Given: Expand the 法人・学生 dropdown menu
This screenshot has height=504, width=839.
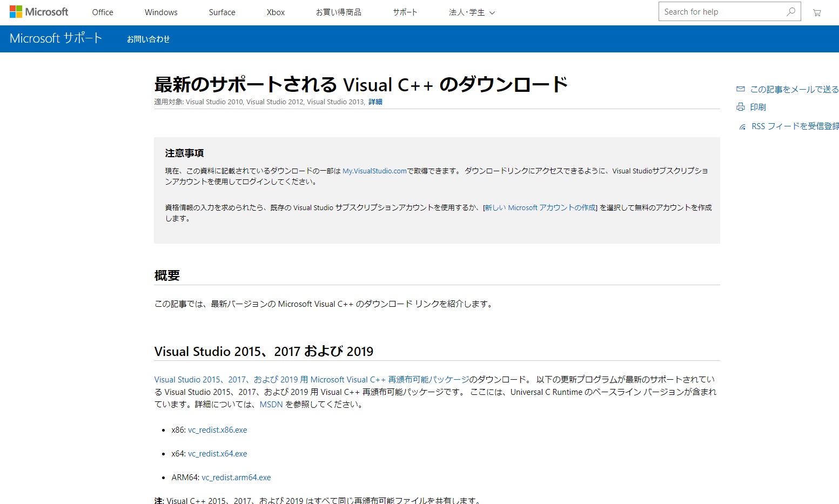Looking at the screenshot, I should [x=472, y=12].
